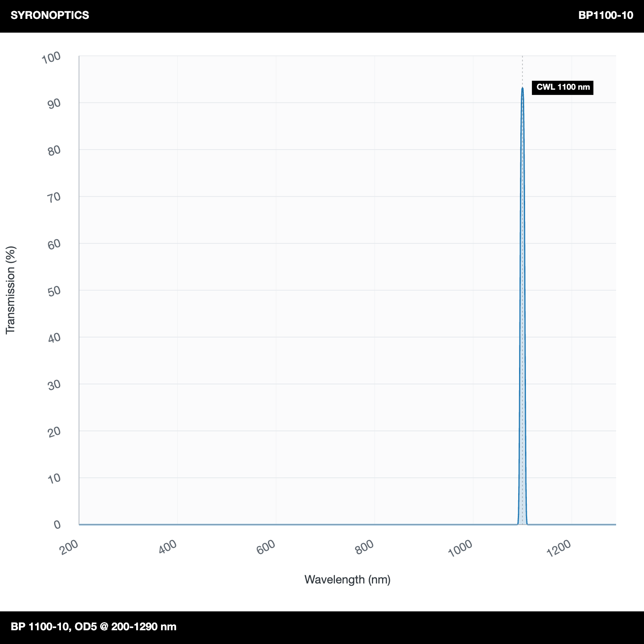644x644 pixels.
Task: Click the 600 wavelength tick label
Action: (x=266, y=547)
